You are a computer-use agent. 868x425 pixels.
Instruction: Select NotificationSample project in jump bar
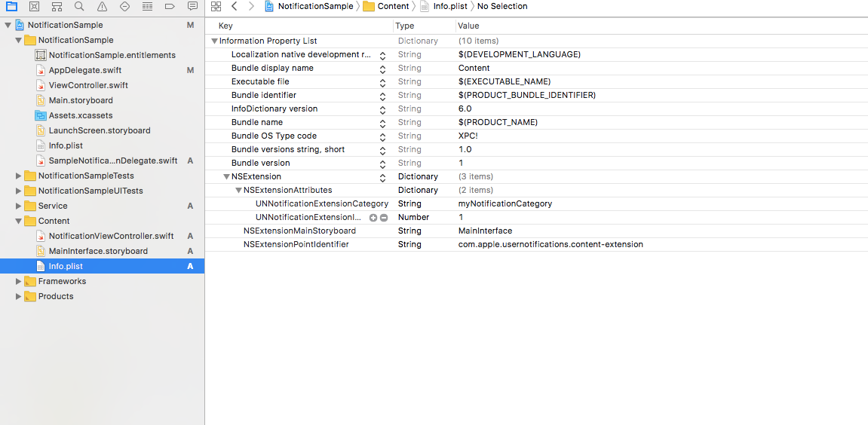[x=309, y=7]
